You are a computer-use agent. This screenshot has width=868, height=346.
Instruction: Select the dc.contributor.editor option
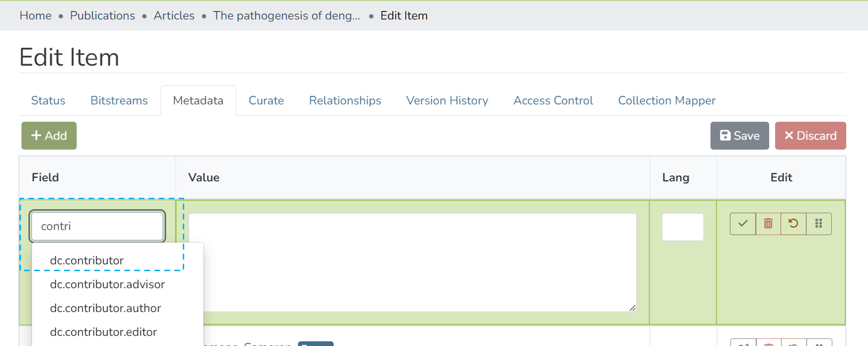pos(103,332)
